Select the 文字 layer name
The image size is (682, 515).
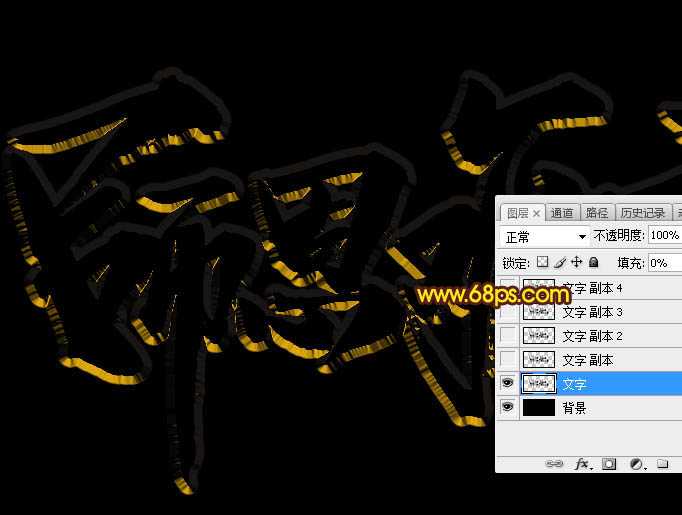575,384
